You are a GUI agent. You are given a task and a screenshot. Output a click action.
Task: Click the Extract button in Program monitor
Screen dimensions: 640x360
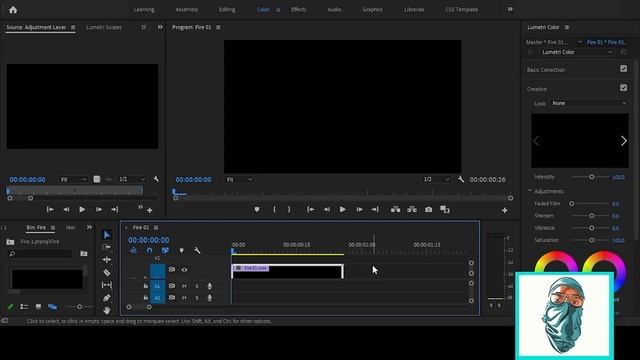coord(412,209)
